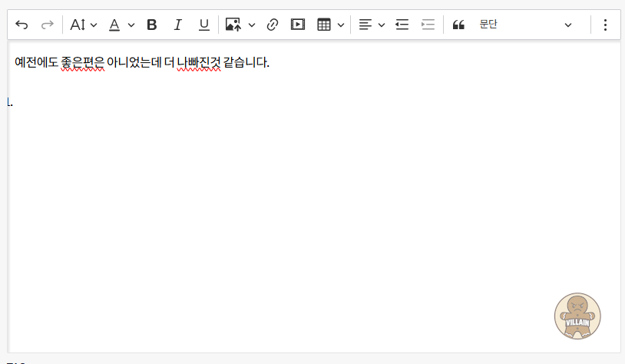The height and width of the screenshot is (364, 625).
Task: Open the three-dot more options menu
Action: [605, 25]
